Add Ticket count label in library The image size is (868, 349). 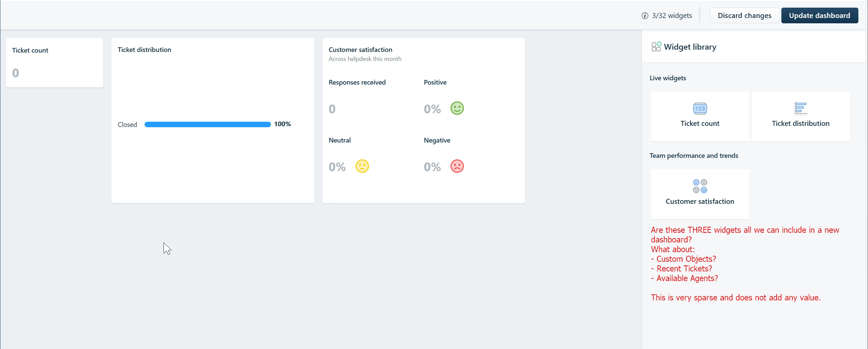pyautogui.click(x=699, y=123)
